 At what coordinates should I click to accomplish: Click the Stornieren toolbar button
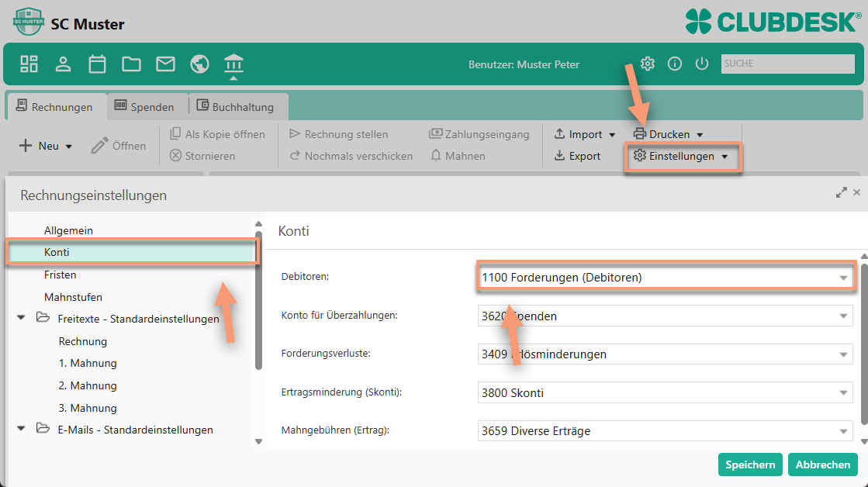click(202, 156)
